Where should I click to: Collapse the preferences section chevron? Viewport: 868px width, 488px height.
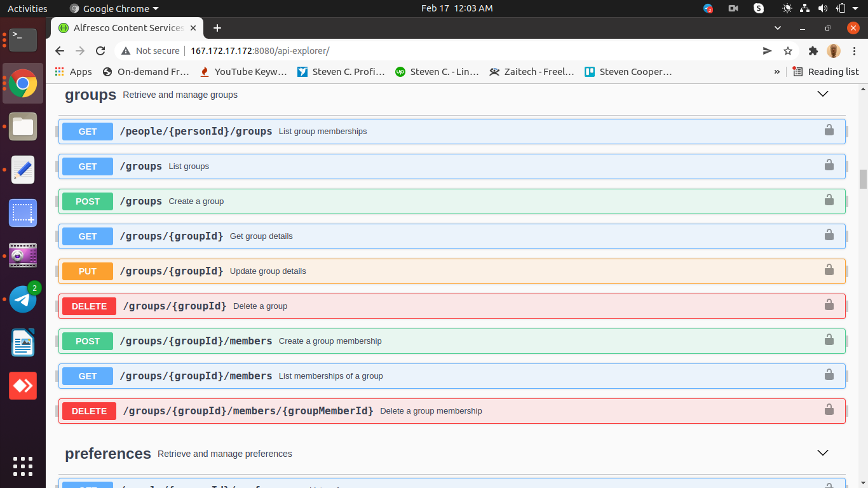coord(823,453)
